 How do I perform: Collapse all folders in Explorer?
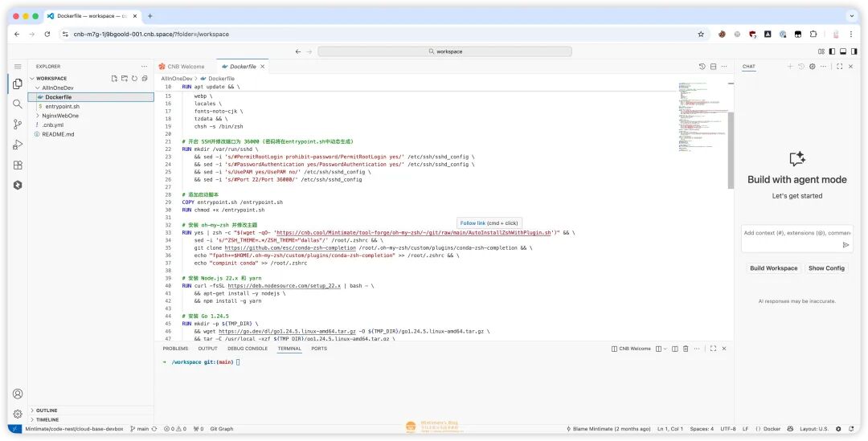tap(145, 79)
